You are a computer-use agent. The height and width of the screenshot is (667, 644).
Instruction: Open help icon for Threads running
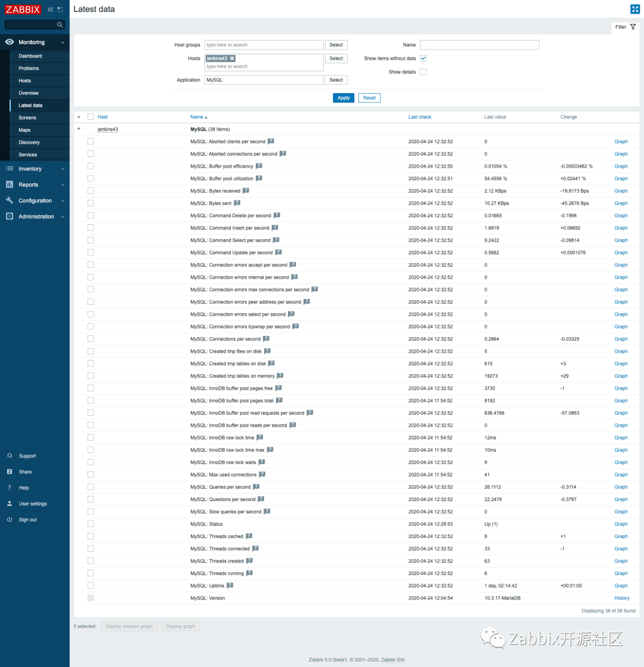pos(249,573)
